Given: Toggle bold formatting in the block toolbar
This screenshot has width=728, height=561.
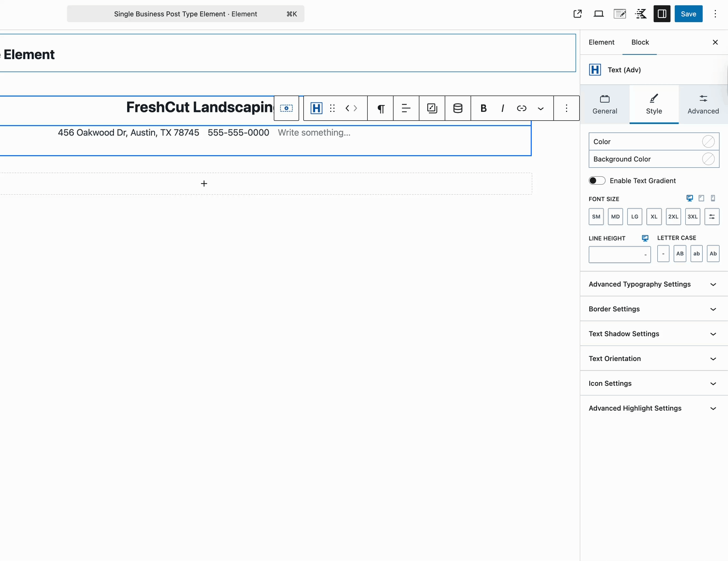Looking at the screenshot, I should (x=483, y=108).
